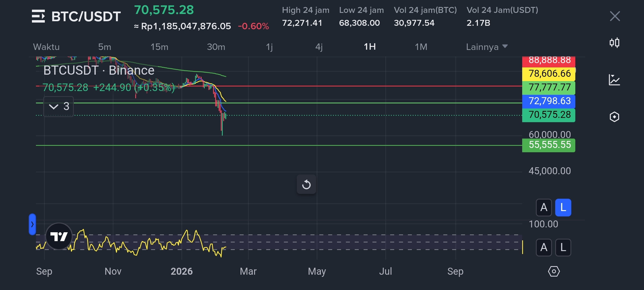Click the Mar label on time axis
The image size is (644, 290).
[x=248, y=271]
